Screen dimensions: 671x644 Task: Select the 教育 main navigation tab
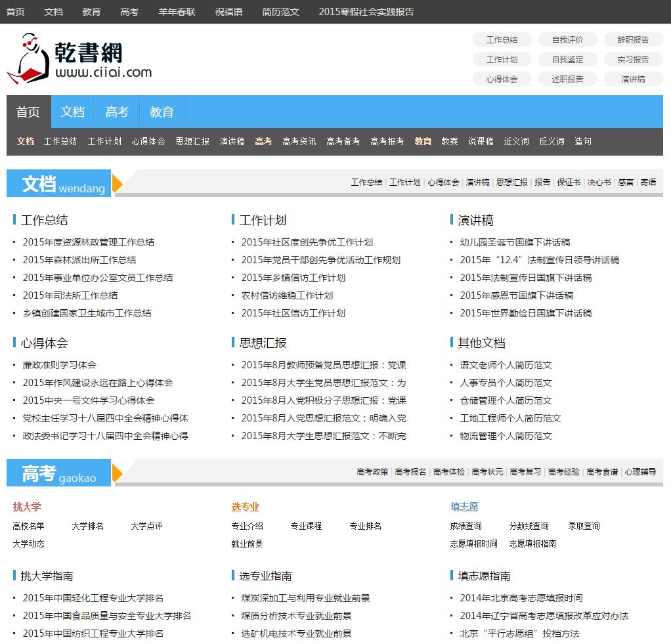point(162,112)
